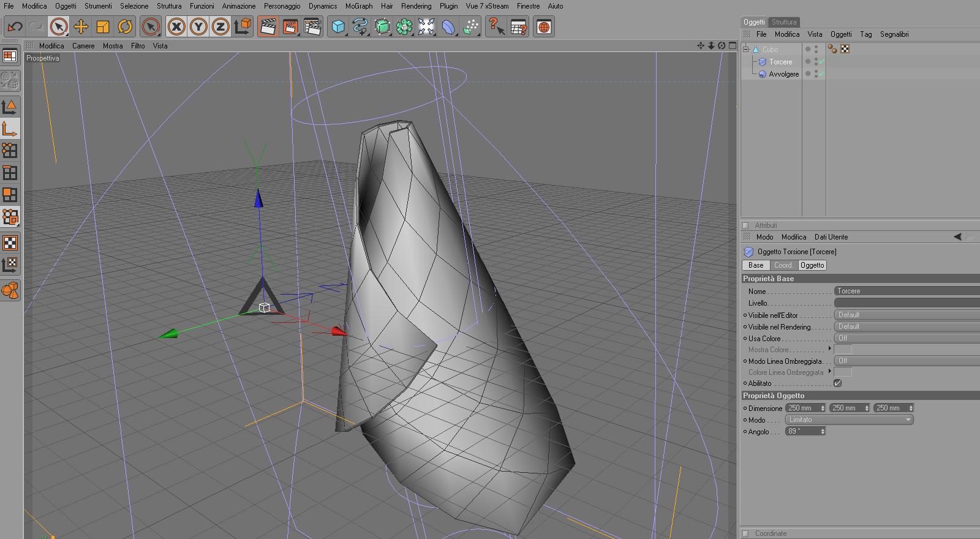Open the spline tools icon

tap(360, 27)
